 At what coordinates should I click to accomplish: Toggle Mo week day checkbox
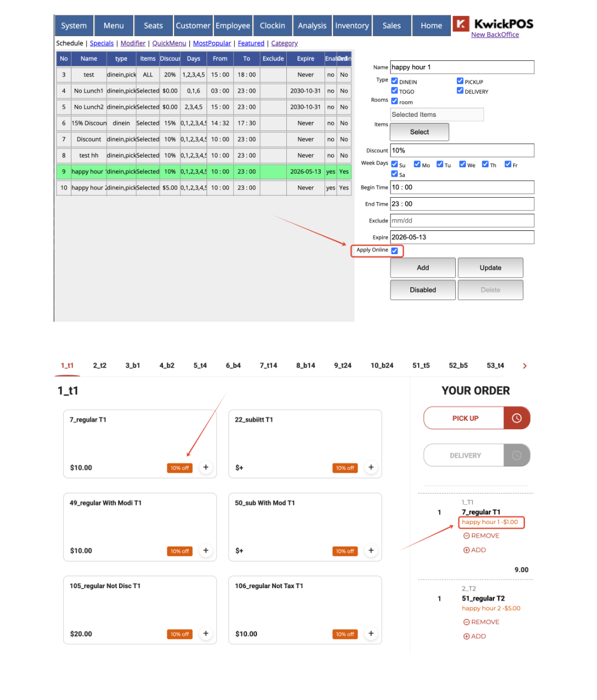point(418,164)
